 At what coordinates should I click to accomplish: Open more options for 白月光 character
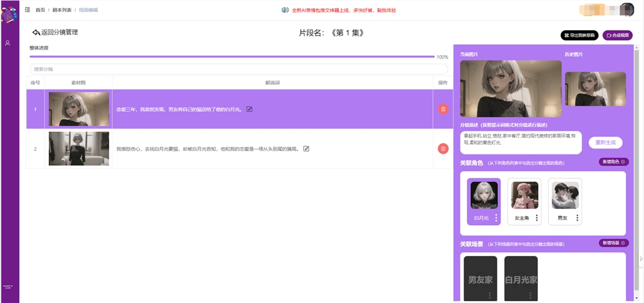click(496, 217)
